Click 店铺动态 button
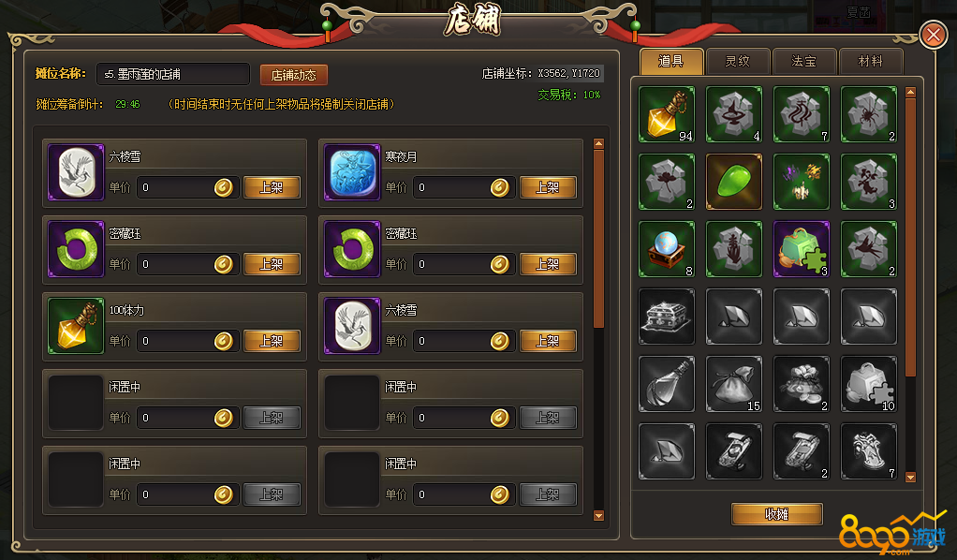The width and height of the screenshot is (957, 560). click(294, 75)
